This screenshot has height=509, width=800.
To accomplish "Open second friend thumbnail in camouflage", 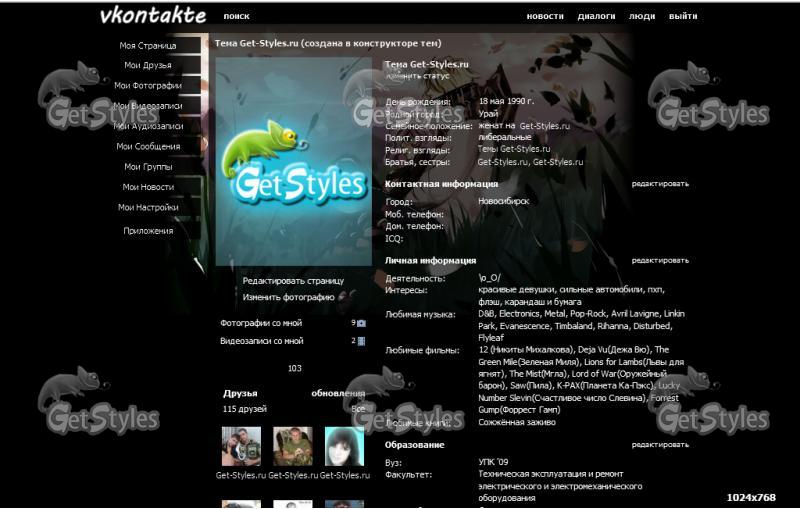I will pos(293,447).
